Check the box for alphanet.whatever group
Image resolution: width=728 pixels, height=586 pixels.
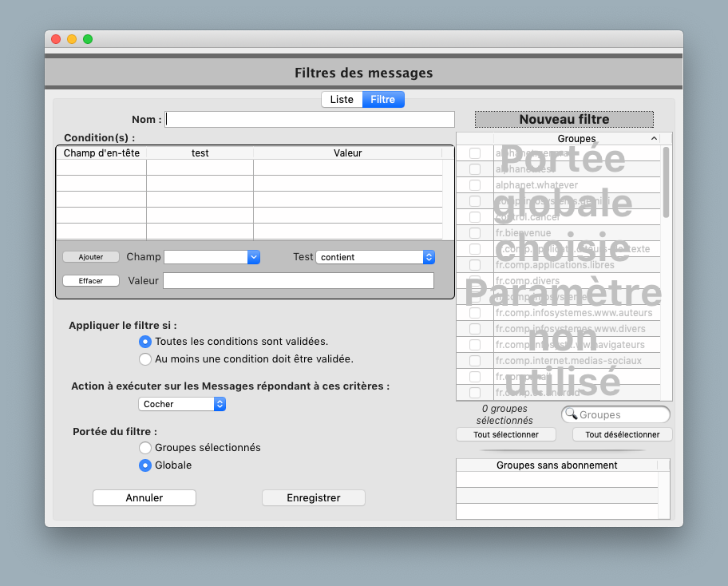tap(475, 185)
